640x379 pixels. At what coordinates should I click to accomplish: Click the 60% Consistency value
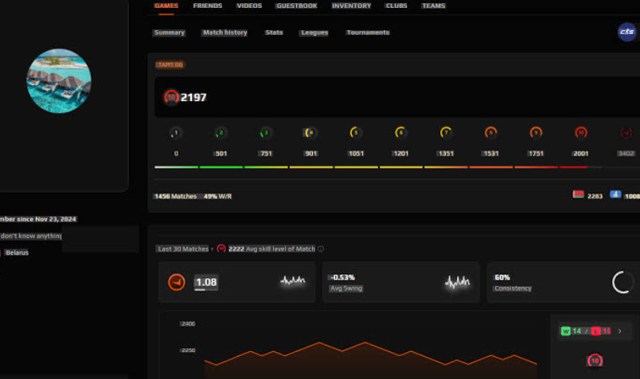(x=502, y=277)
